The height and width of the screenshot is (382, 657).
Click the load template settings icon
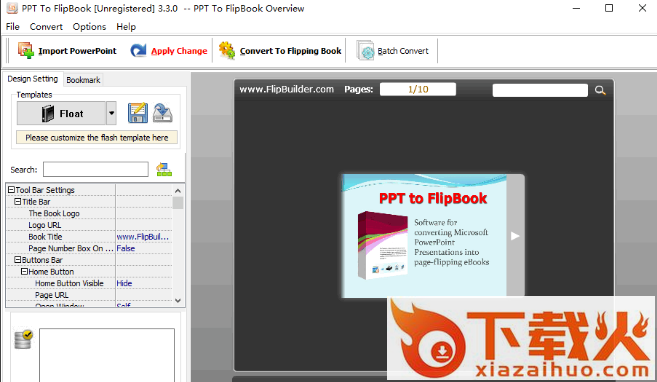pos(163,113)
